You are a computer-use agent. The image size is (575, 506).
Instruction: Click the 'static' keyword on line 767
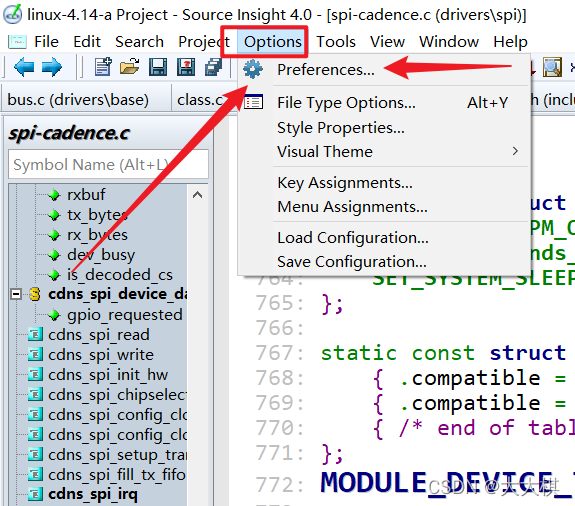359,353
